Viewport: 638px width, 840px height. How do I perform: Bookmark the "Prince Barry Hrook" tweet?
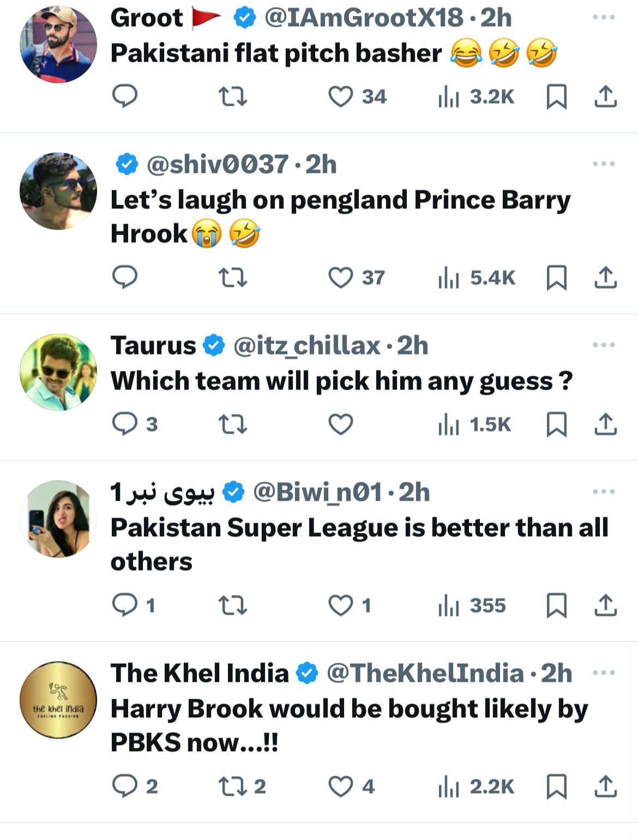point(556,278)
